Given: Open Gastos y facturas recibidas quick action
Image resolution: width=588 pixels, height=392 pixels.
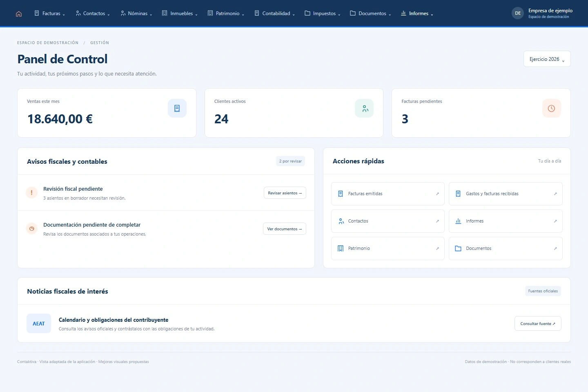Looking at the screenshot, I should 506,194.
